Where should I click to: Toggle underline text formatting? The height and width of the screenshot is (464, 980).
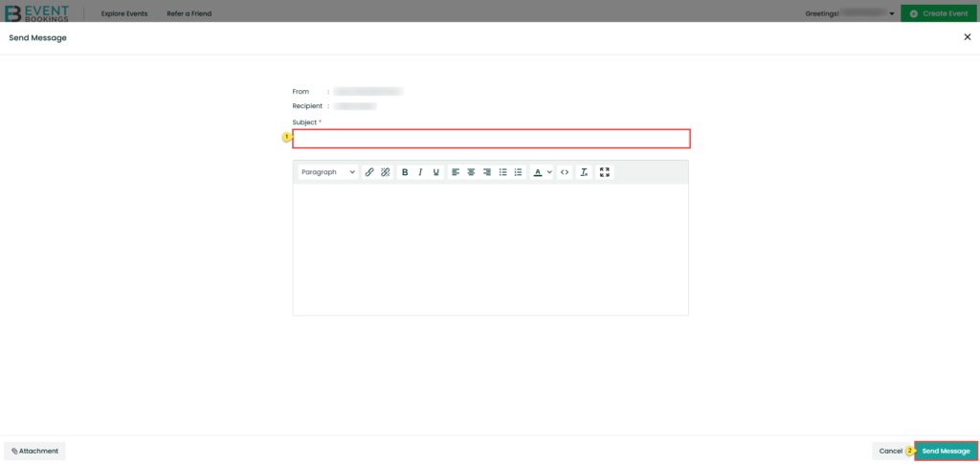coord(436,172)
